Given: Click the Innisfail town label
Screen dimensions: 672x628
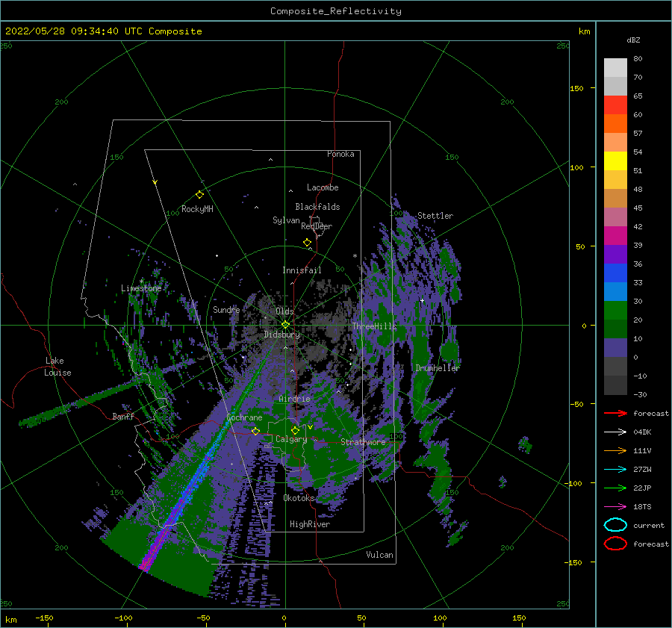Looking at the screenshot, I should click(x=302, y=270).
